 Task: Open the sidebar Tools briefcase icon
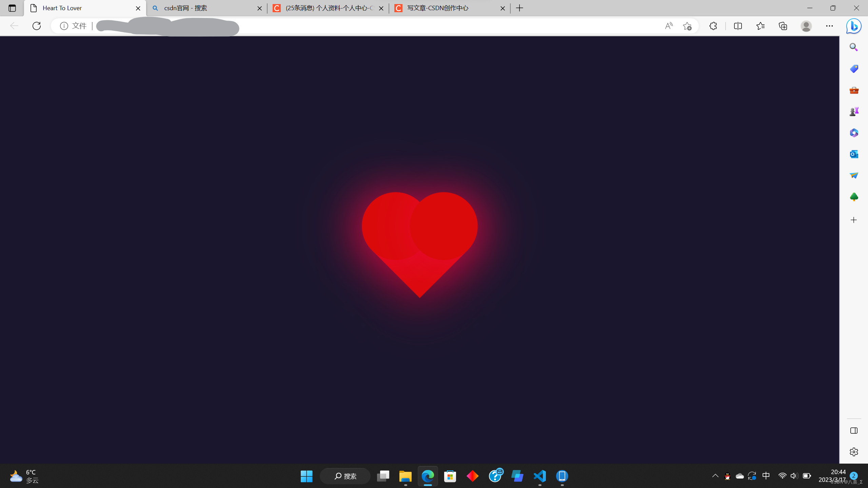tap(854, 90)
